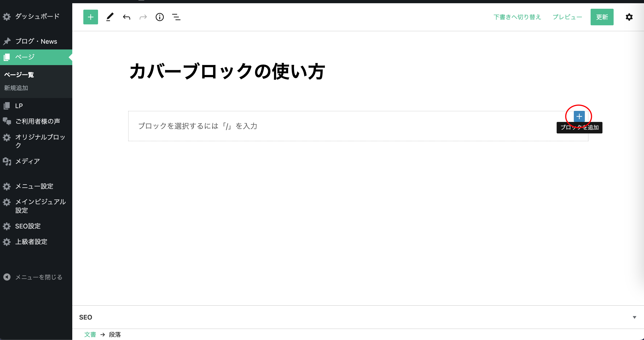
Task: Click the redo arrow icon
Action: 143,17
